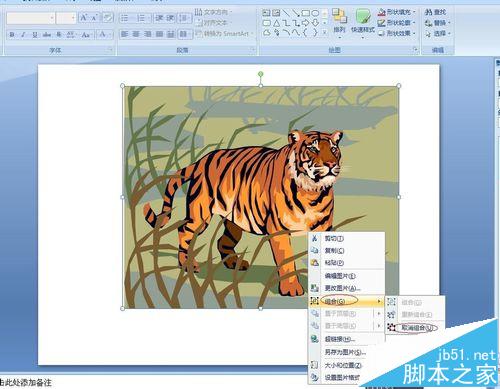The image size is (500, 389).
Task: Click the clear formatting eraser icon
Action: coord(107,18)
